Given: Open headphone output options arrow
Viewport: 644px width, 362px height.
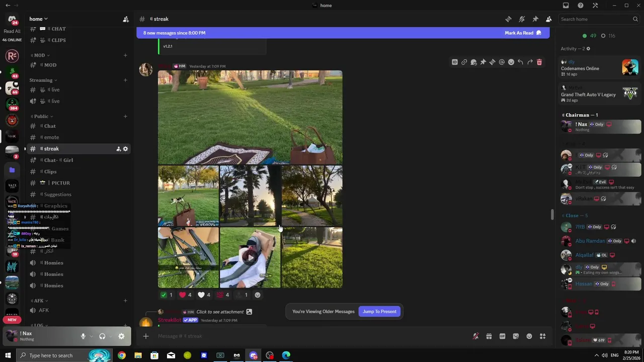Looking at the screenshot, I should pos(110,336).
